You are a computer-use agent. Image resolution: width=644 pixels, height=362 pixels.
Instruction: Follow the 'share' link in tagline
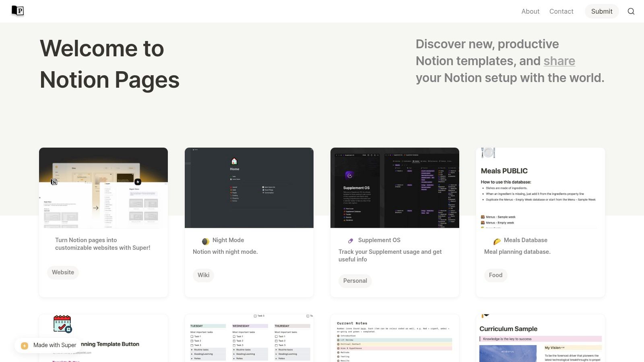[x=559, y=61]
